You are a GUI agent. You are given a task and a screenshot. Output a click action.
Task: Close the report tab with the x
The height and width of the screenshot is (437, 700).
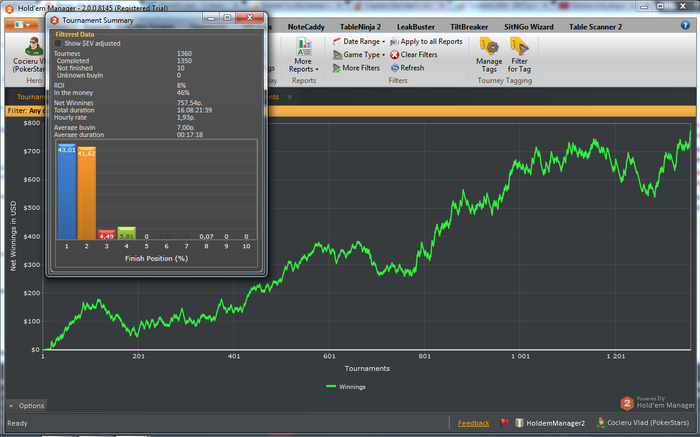[289, 97]
